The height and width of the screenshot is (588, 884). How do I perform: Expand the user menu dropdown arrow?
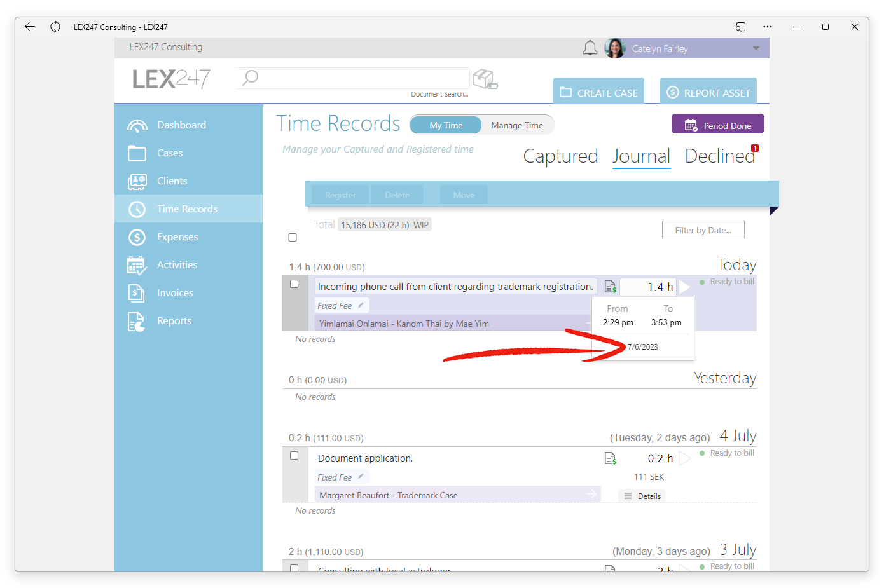(x=756, y=48)
